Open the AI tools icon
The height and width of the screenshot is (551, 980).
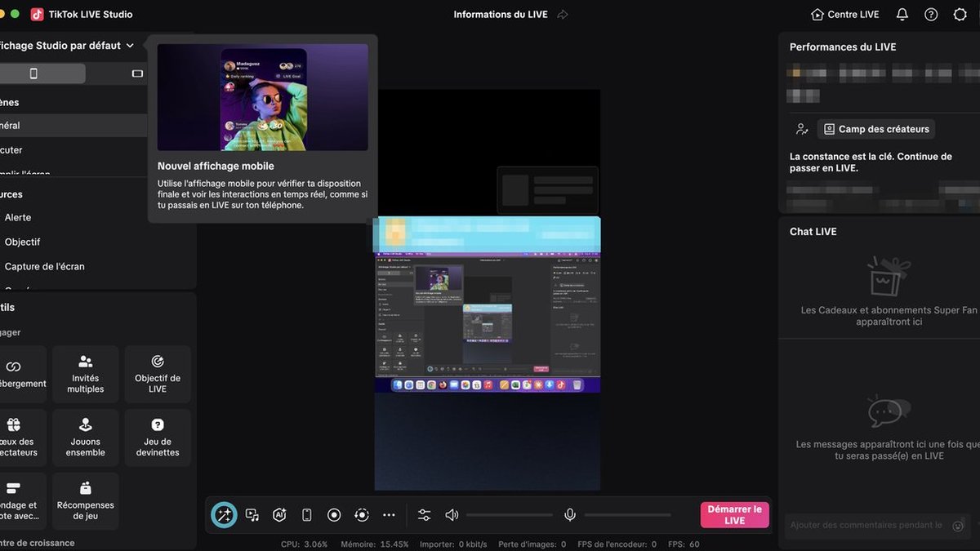tap(279, 515)
